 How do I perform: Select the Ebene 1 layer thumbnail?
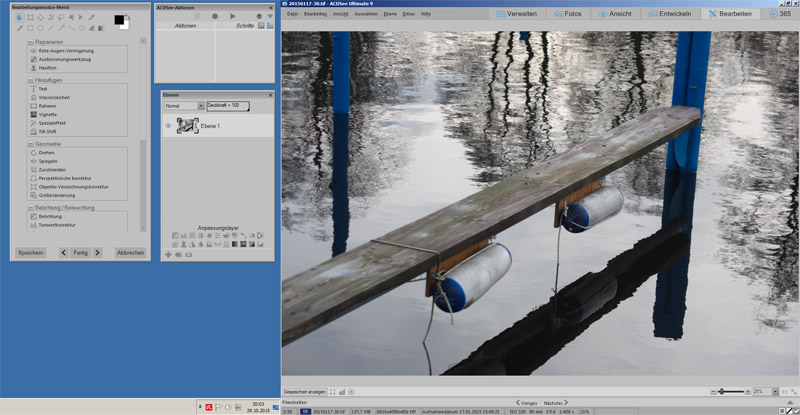pyautogui.click(x=187, y=125)
